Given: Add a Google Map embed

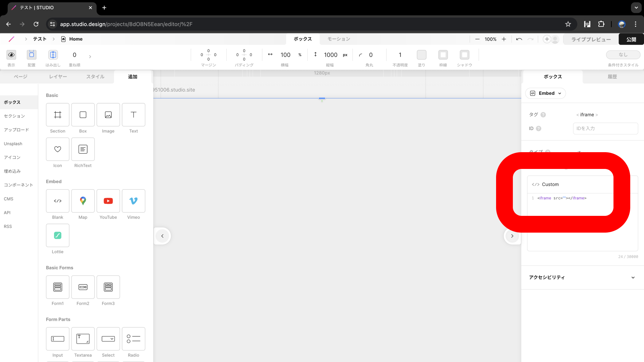Looking at the screenshot, I should (x=83, y=201).
